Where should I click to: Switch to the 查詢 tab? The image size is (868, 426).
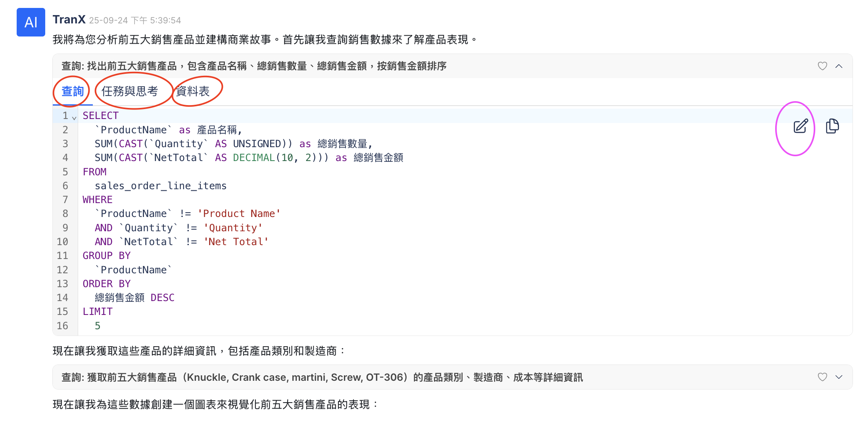[73, 92]
